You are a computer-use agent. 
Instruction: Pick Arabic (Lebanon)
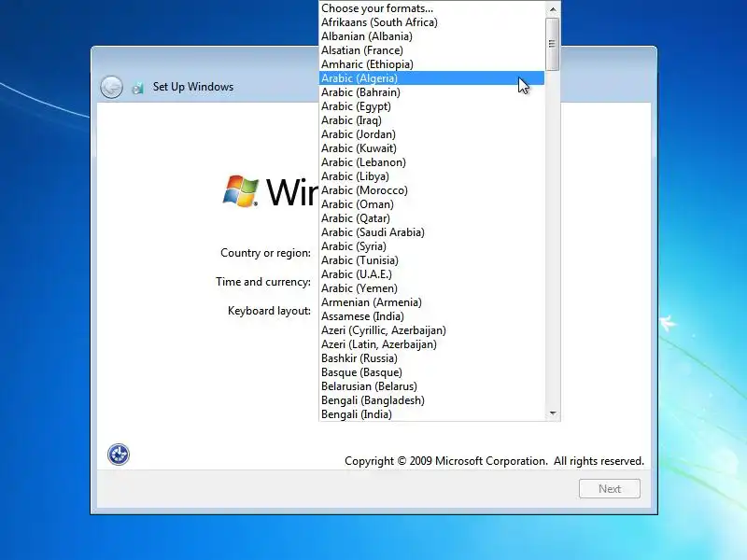pos(431,162)
